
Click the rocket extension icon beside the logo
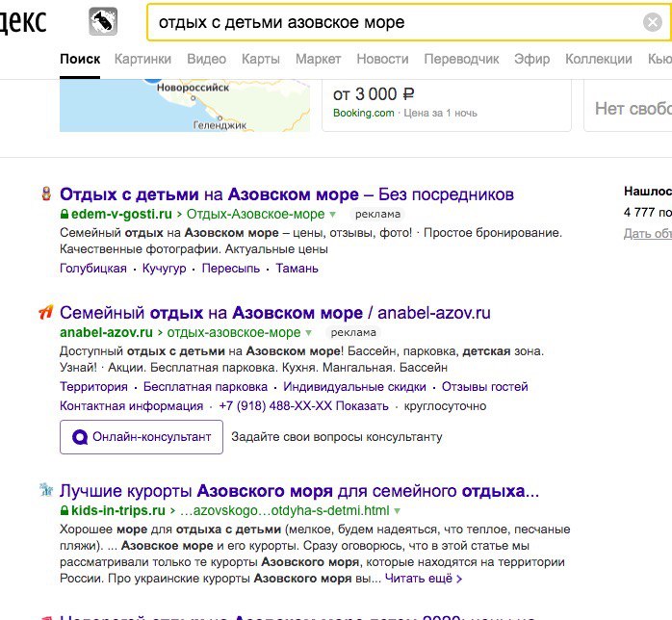coord(103,21)
